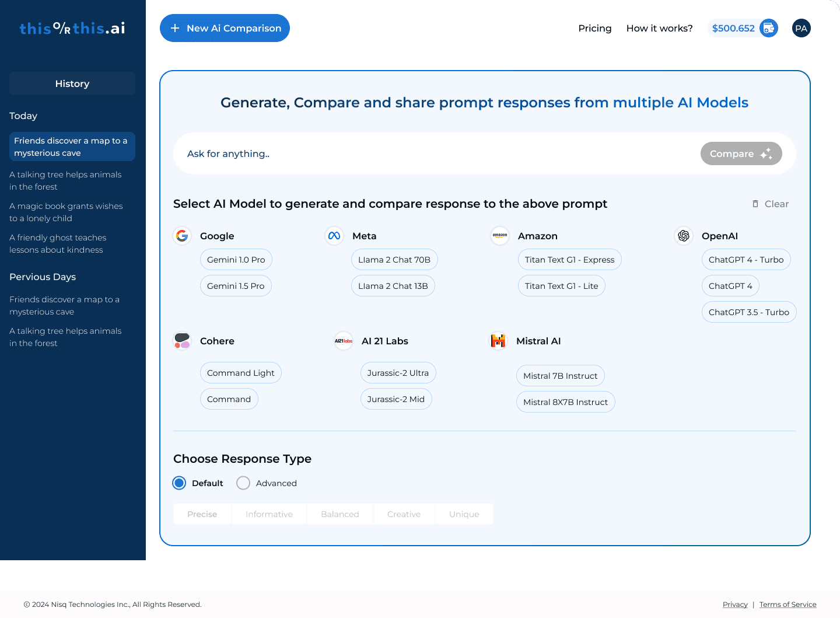Toggle the Jurassic-2 Mid model

(x=396, y=399)
